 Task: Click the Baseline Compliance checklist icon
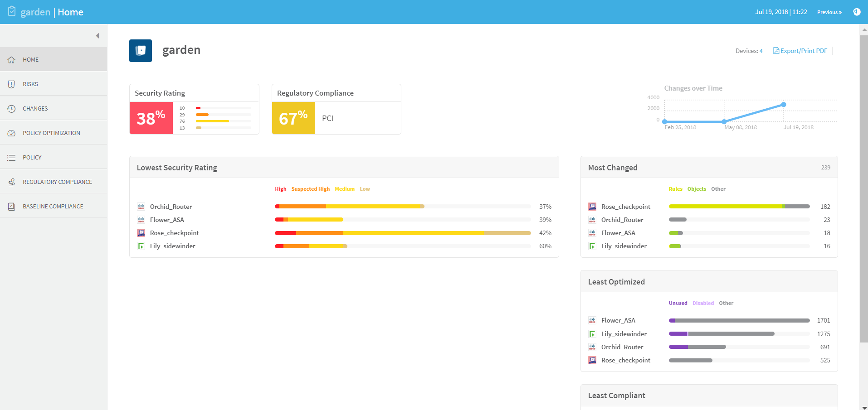pos(12,207)
